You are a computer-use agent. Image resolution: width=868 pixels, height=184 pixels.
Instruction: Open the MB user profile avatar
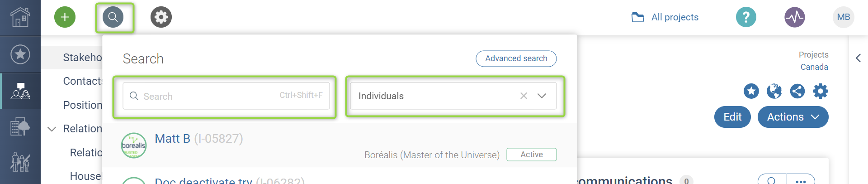click(843, 17)
